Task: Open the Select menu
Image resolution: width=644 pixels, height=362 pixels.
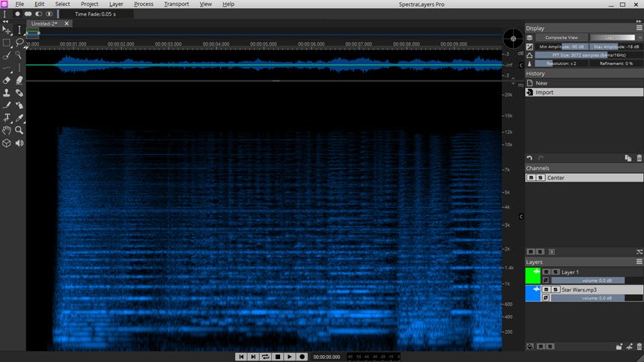Action: coord(62,4)
